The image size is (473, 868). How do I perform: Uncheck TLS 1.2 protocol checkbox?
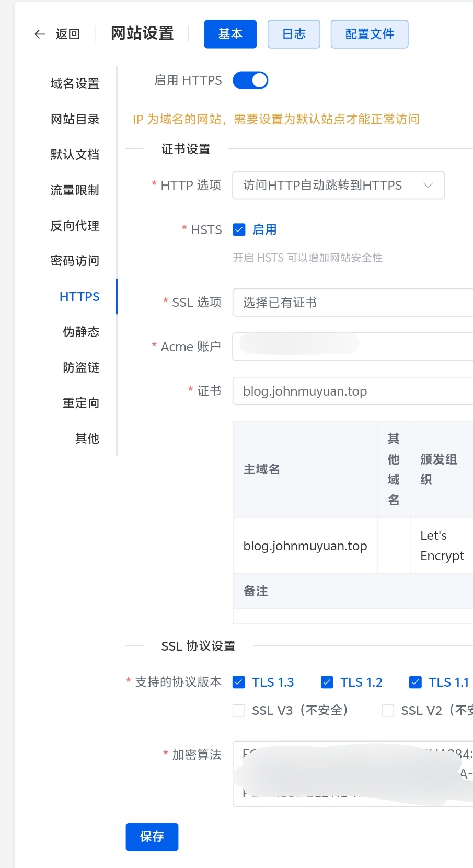point(327,682)
